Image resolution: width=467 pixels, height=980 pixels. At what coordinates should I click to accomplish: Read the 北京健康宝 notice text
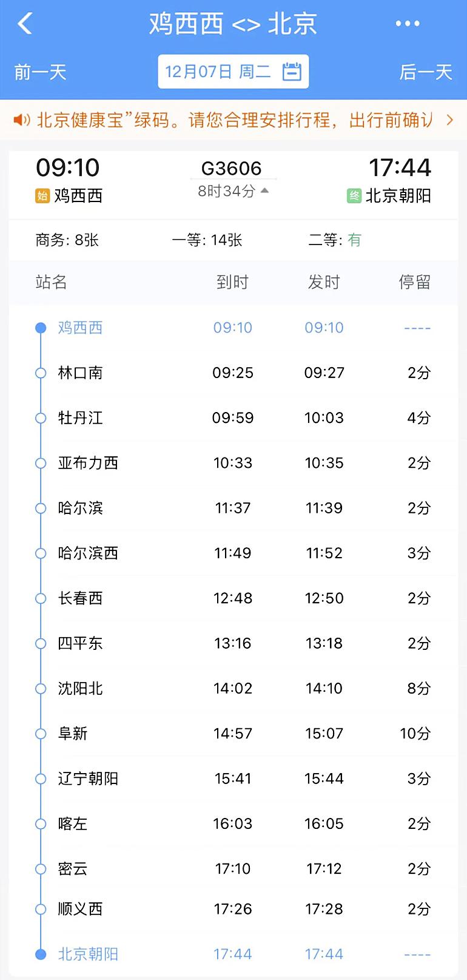pos(233,120)
